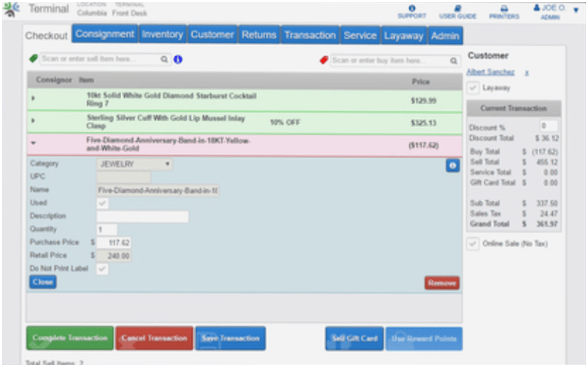
Task: Open the Inventory tab
Action: (x=163, y=34)
